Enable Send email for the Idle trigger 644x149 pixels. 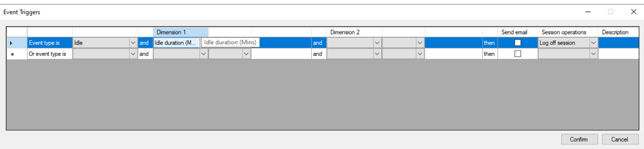(518, 43)
